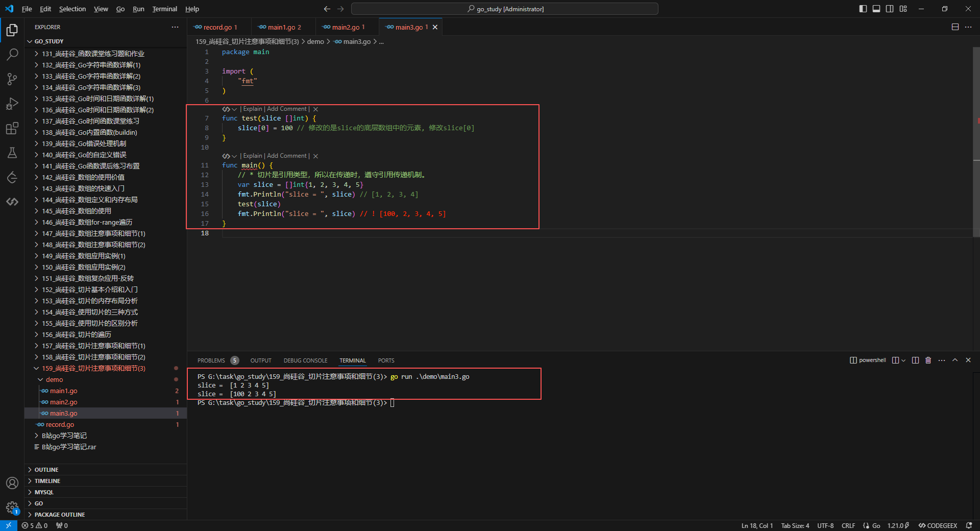Click the CODEGEEX status bar item
980x531 pixels.
click(x=938, y=525)
